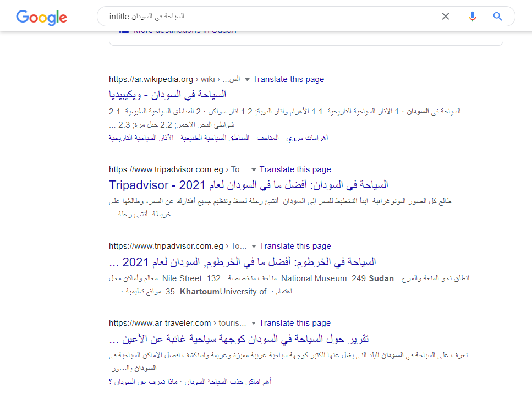The width and height of the screenshot is (532, 405).
Task: Open sitelink الآثار السياحية التاريخية
Action: pyautogui.click(x=141, y=138)
